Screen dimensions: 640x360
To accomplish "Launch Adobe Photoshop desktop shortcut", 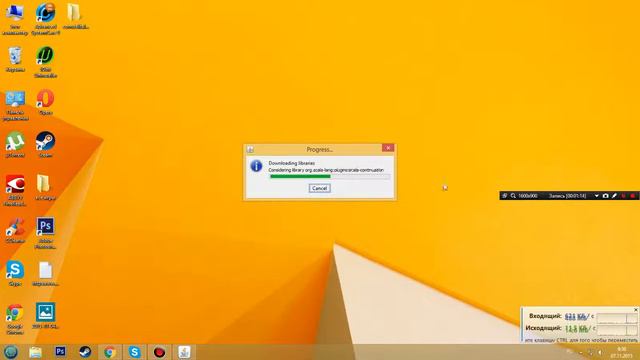I will pyautogui.click(x=45, y=233).
